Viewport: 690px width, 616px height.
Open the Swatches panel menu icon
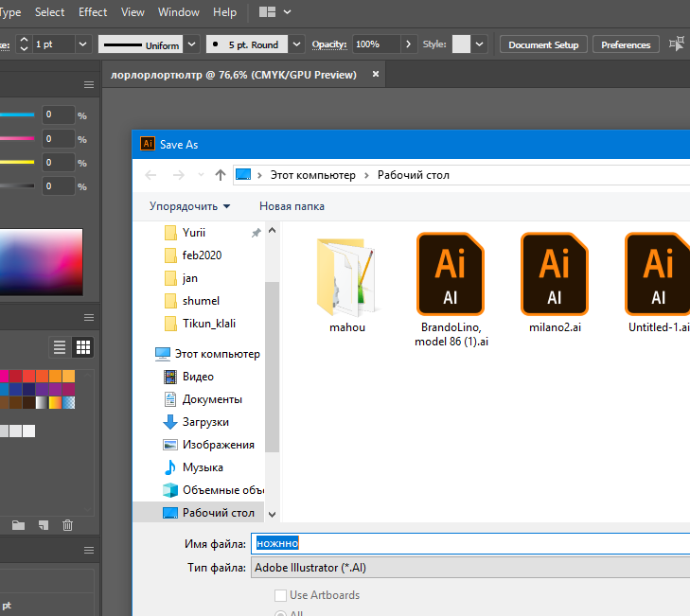(x=89, y=317)
